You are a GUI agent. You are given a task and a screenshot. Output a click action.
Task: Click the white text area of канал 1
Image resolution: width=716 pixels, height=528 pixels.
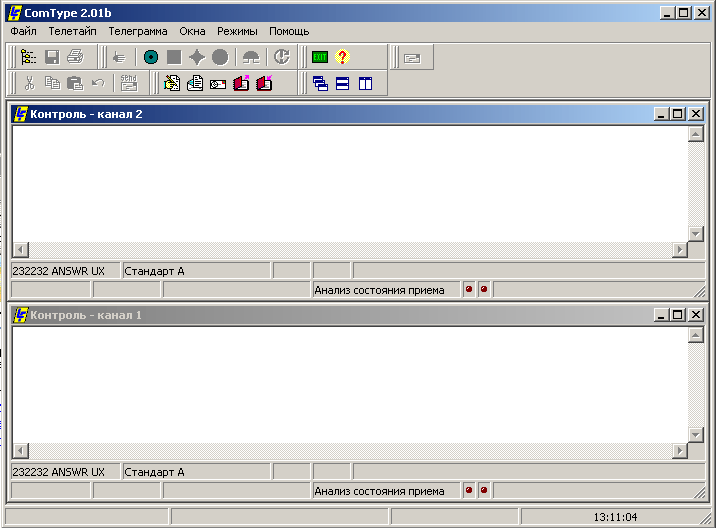[x=350, y=385]
